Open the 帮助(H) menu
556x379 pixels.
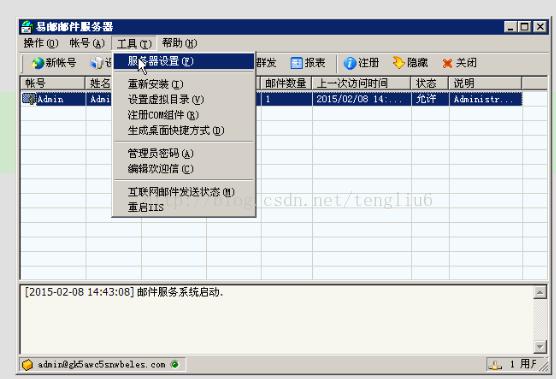(x=179, y=44)
